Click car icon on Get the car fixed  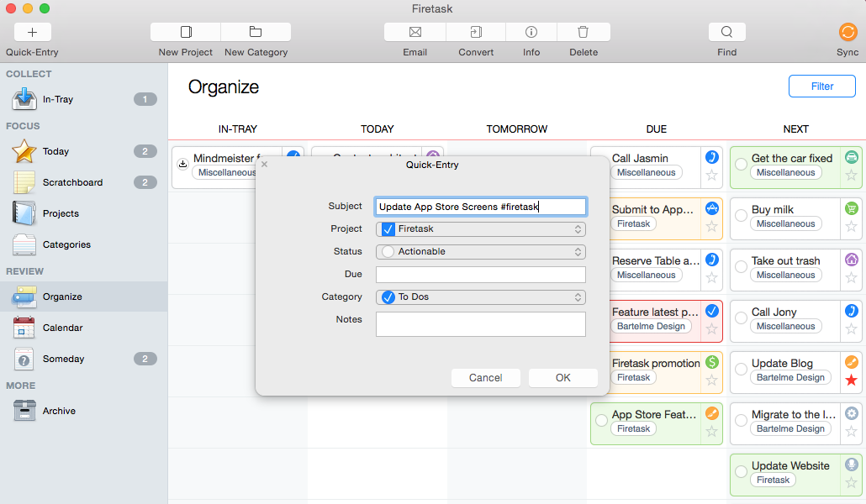(x=852, y=157)
